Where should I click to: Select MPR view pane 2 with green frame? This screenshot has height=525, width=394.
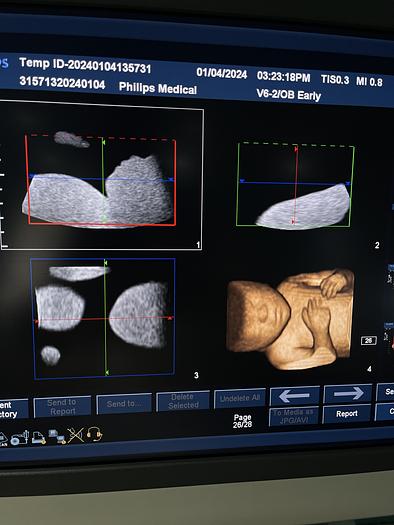pos(295,186)
